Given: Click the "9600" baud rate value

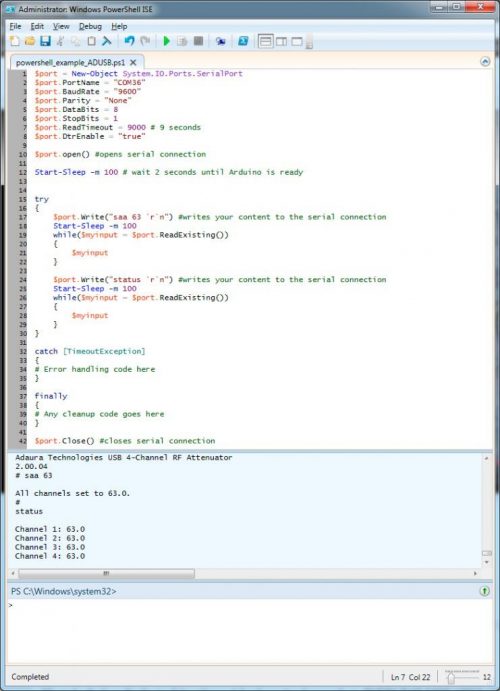Looking at the screenshot, I should 127,92.
